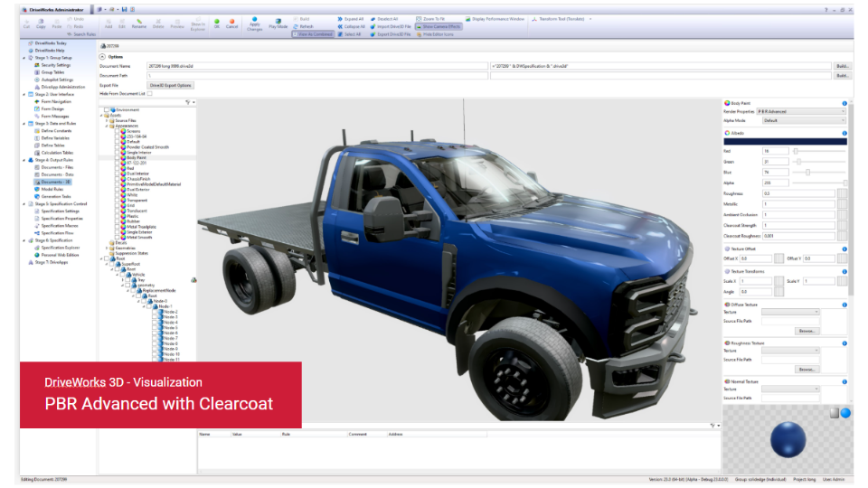
Task: Expand the Source Files folder
Action: pos(107,120)
